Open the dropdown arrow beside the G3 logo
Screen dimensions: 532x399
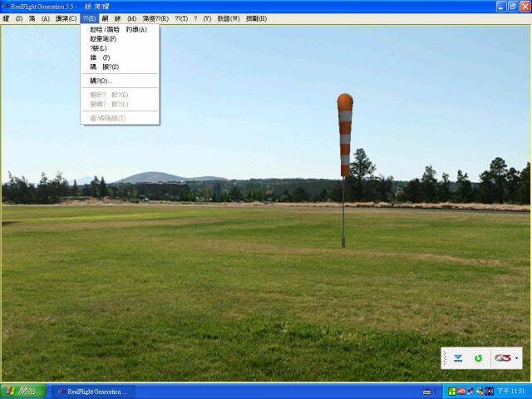pyautogui.click(x=517, y=359)
